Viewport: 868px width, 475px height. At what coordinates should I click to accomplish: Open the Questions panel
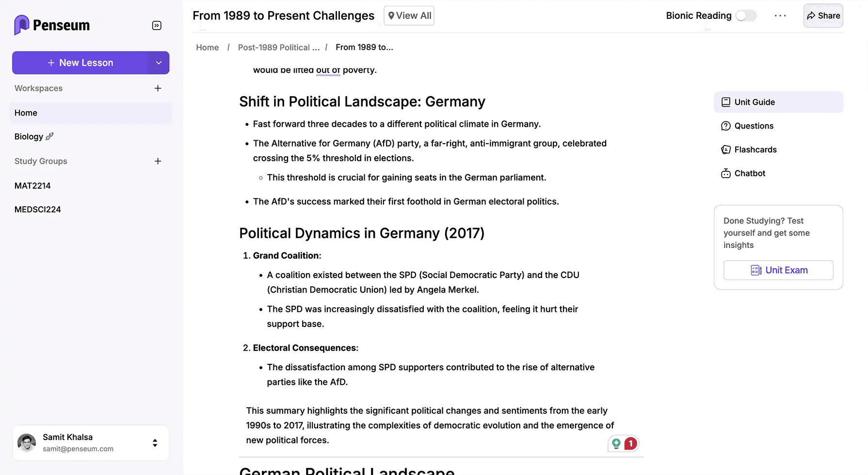point(754,126)
